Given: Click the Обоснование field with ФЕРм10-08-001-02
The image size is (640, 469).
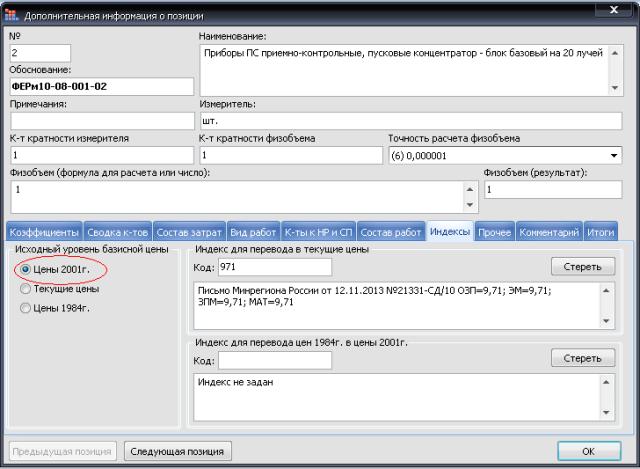Looking at the screenshot, I should [102, 87].
